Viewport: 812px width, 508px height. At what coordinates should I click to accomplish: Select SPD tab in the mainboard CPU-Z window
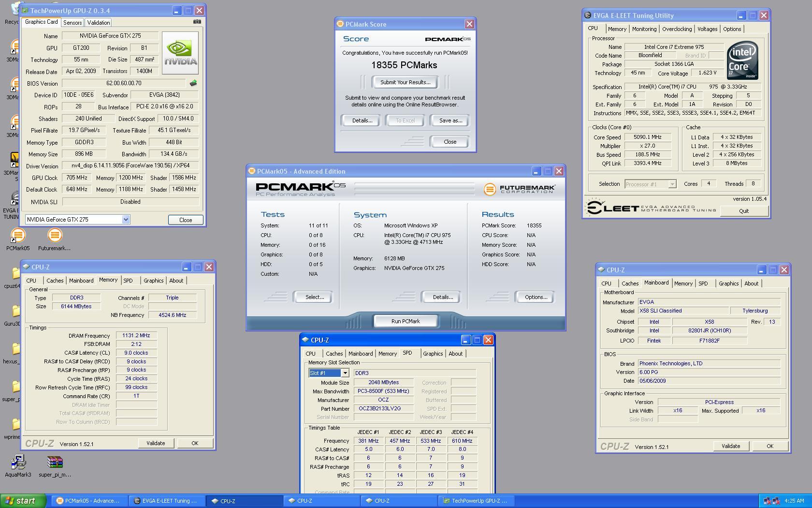(703, 284)
